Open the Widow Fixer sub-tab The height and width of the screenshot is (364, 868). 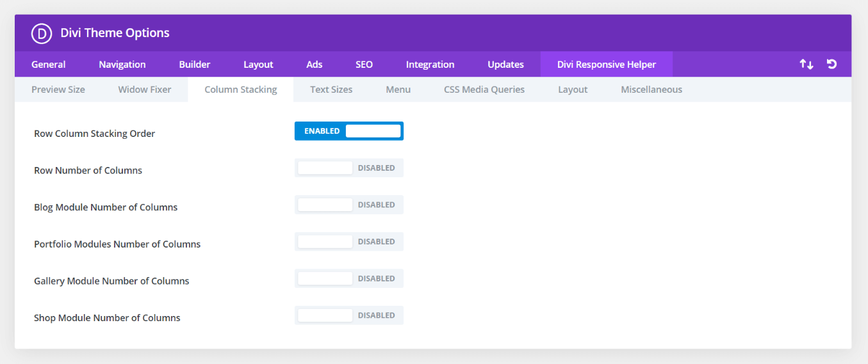pyautogui.click(x=145, y=90)
